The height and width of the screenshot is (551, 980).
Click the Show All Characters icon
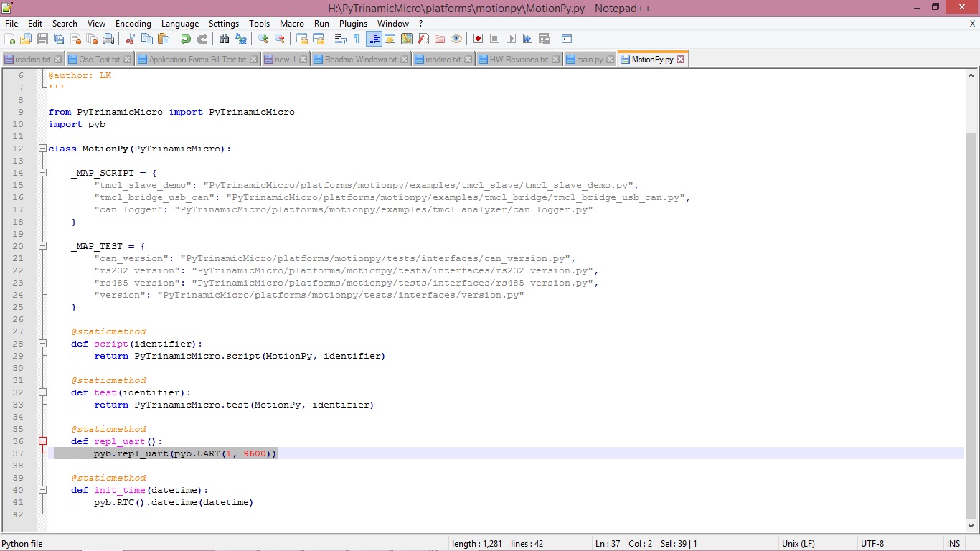[x=356, y=39]
